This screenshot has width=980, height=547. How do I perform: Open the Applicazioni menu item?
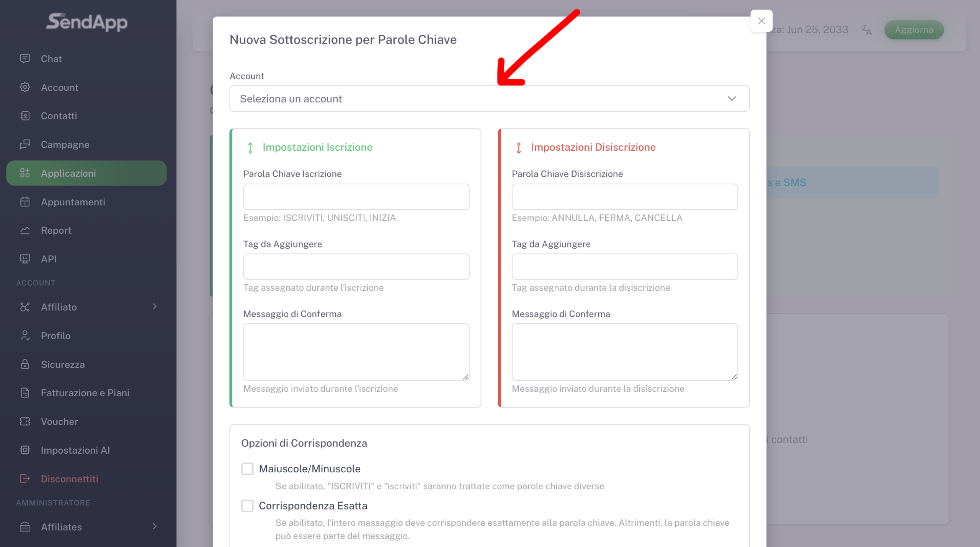coord(87,173)
